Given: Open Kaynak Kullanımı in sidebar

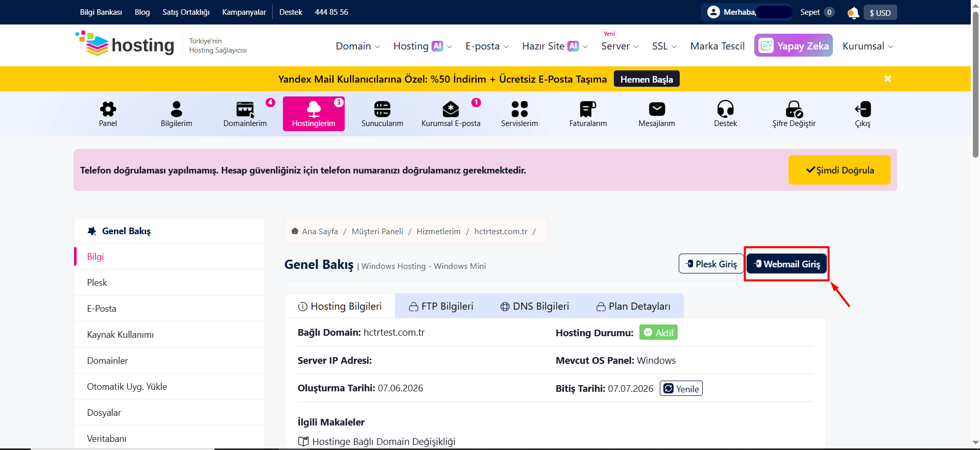Looking at the screenshot, I should 170,335.
